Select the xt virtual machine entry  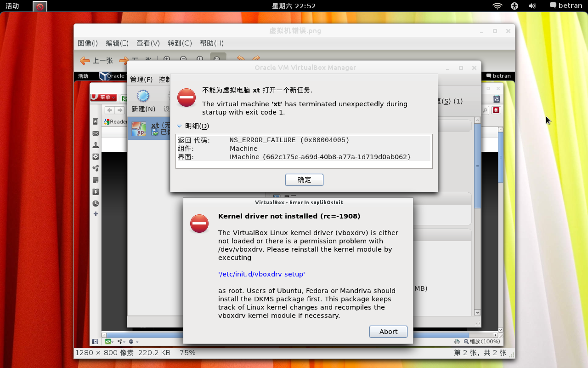[149, 128]
